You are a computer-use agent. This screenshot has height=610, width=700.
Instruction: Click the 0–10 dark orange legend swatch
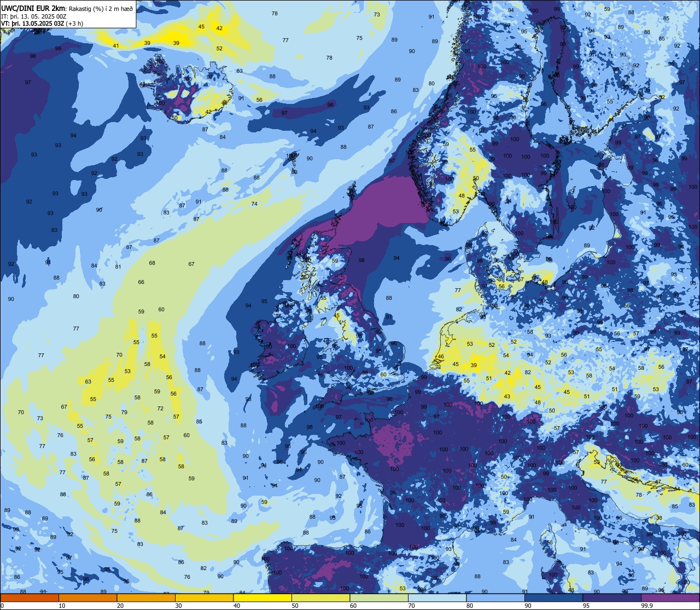30,597
